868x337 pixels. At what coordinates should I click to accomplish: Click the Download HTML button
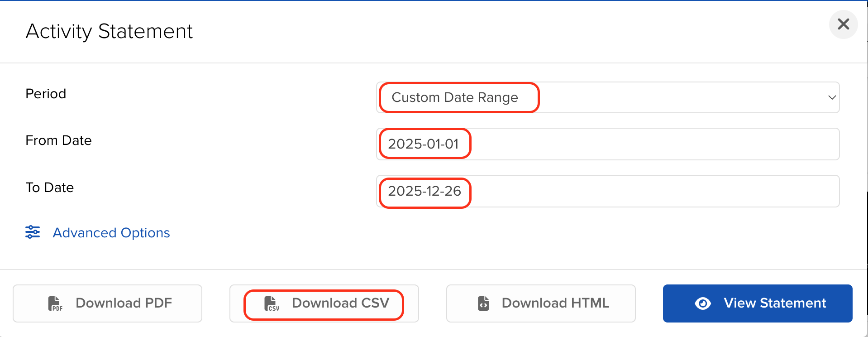pyautogui.click(x=541, y=303)
